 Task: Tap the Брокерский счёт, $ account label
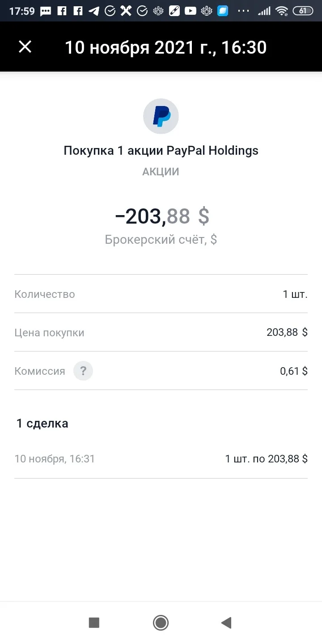coord(161,240)
